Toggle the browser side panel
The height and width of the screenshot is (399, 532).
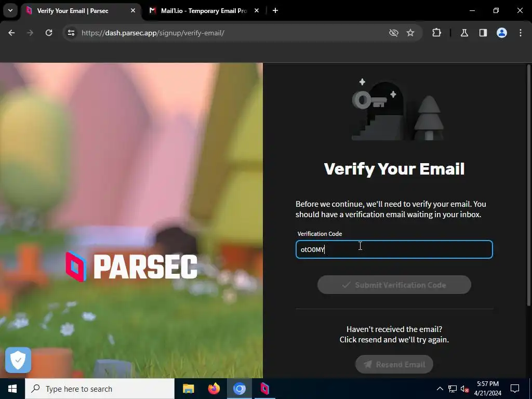(483, 33)
